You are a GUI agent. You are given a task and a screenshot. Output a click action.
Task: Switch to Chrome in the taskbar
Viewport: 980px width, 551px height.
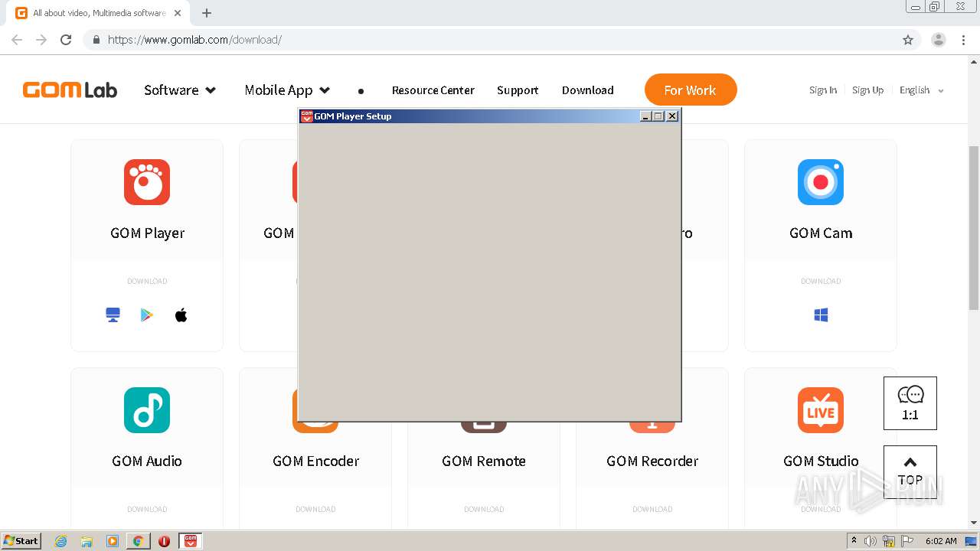point(139,541)
